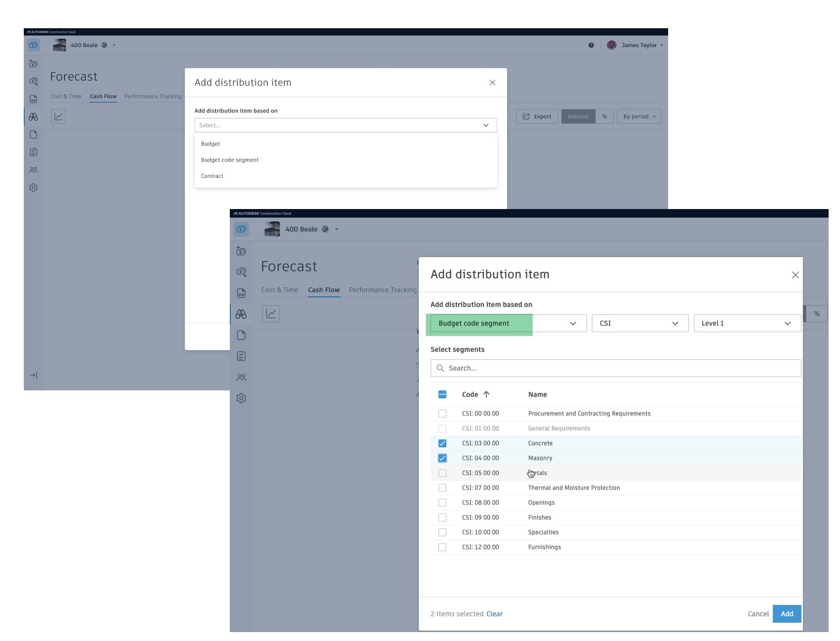Uncheck the Masonry segment checkbox

442,458
